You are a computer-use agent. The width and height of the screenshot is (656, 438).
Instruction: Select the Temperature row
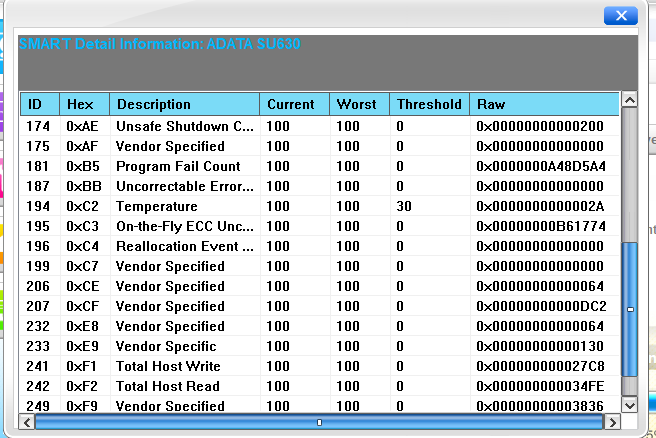click(x=320, y=206)
